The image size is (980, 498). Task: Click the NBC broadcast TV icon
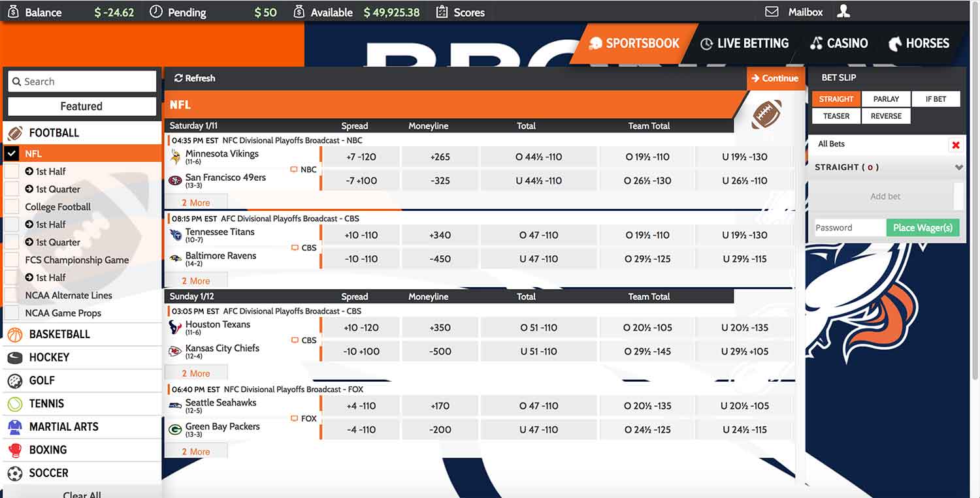294,170
